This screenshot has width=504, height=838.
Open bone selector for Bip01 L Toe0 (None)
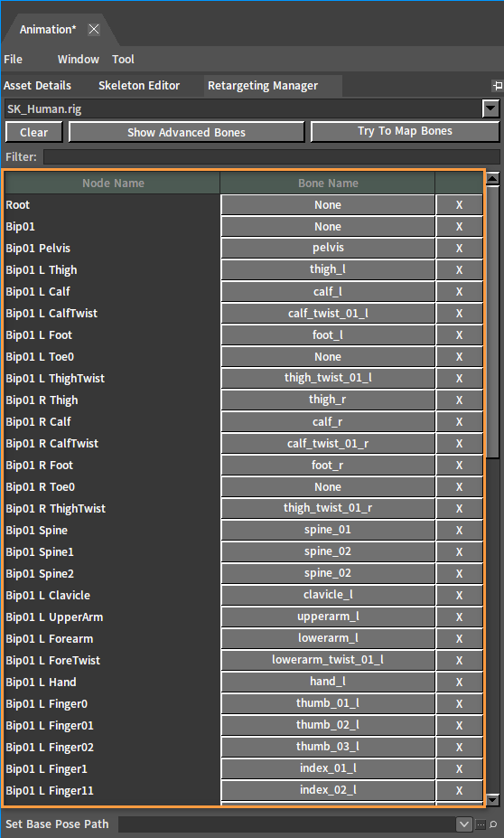(x=328, y=356)
